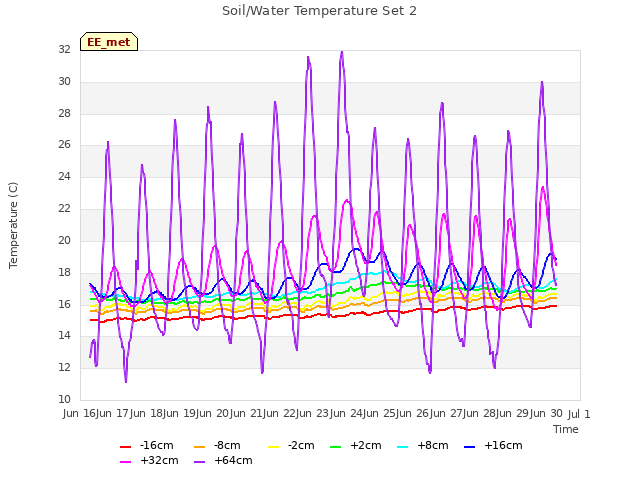Click the blue +16cm legend swatch
Screen dimensions: 640x480
click(x=470, y=447)
